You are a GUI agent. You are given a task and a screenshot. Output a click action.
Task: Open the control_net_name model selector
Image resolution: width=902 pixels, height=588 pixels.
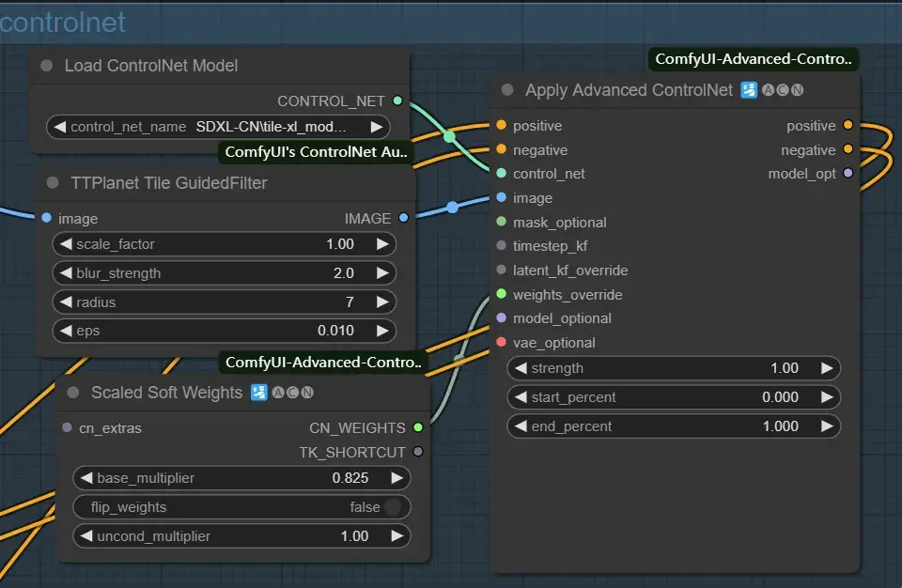[x=218, y=127]
